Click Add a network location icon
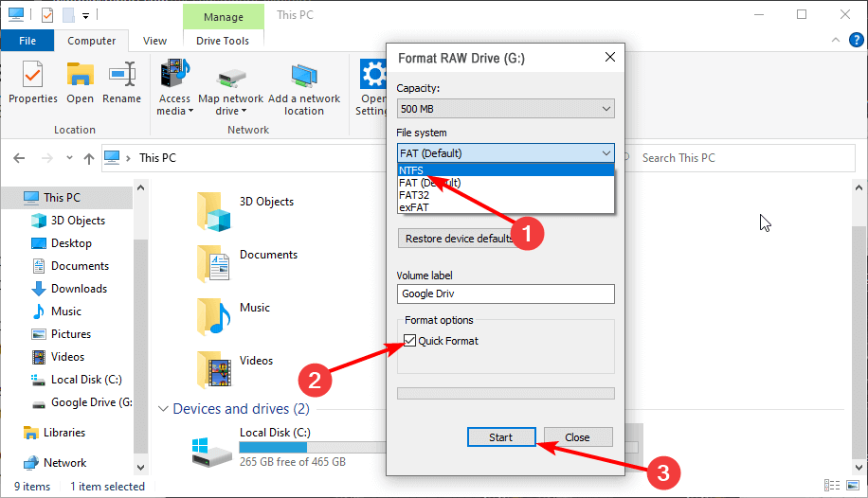The width and height of the screenshot is (868, 498). click(x=304, y=75)
